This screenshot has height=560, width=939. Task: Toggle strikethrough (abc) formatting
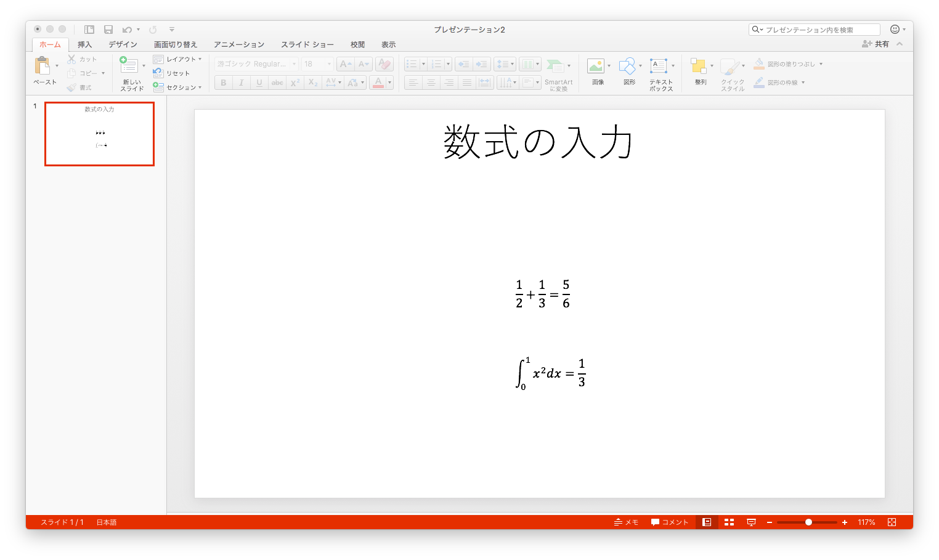(277, 83)
